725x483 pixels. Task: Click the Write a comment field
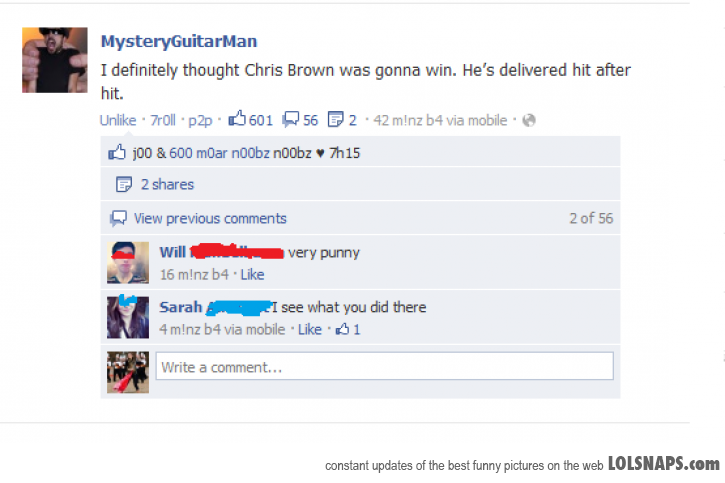[385, 366]
